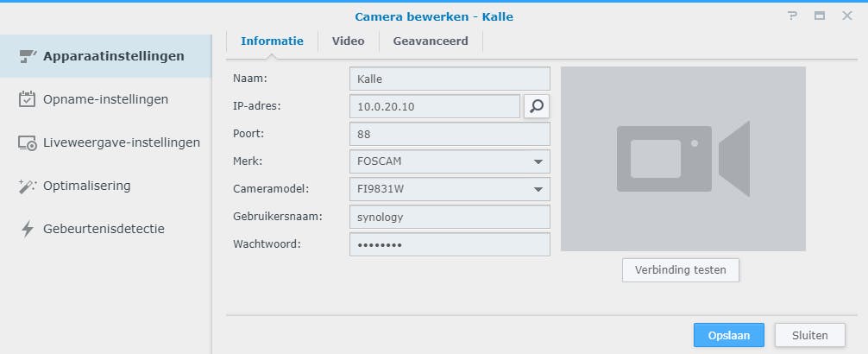Click the Optimalisering magic wand icon

click(27, 186)
